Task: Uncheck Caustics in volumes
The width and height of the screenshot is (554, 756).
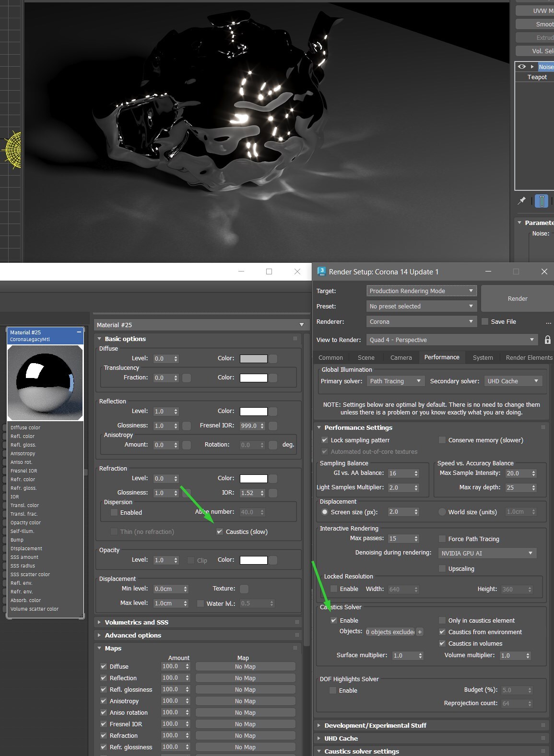Action: point(442,643)
